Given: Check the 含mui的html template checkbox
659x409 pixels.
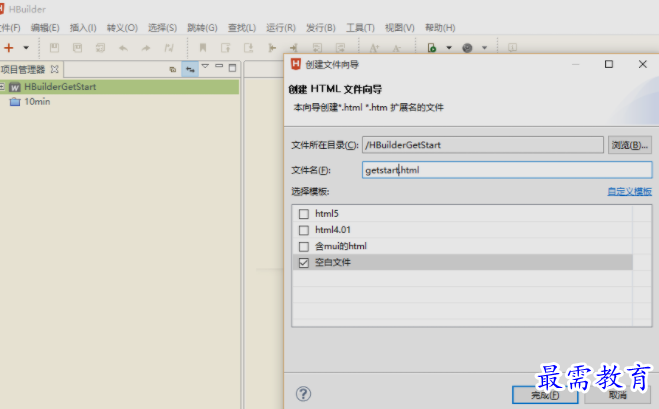Looking at the screenshot, I should pyautogui.click(x=303, y=246).
